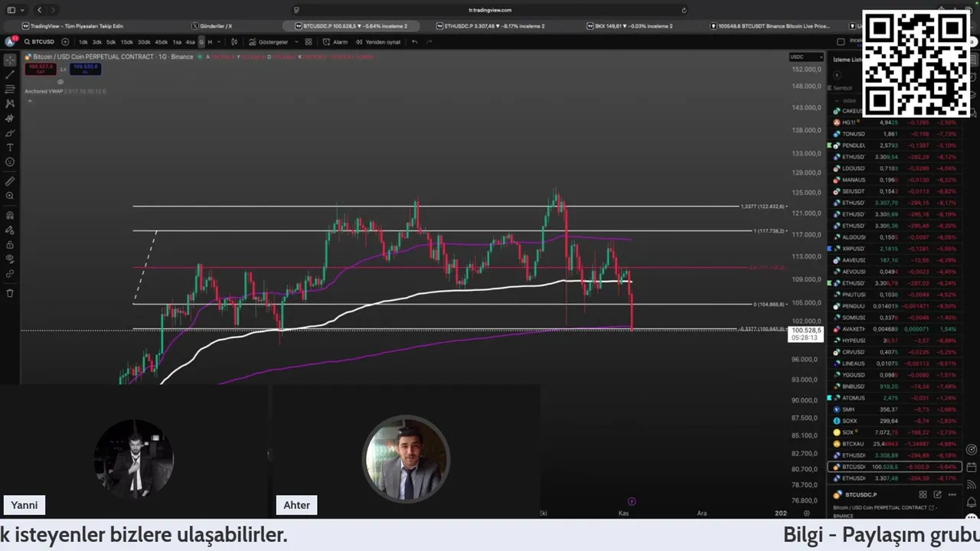
Task: Select the Fibonacci retracement tool
Action: (10, 90)
